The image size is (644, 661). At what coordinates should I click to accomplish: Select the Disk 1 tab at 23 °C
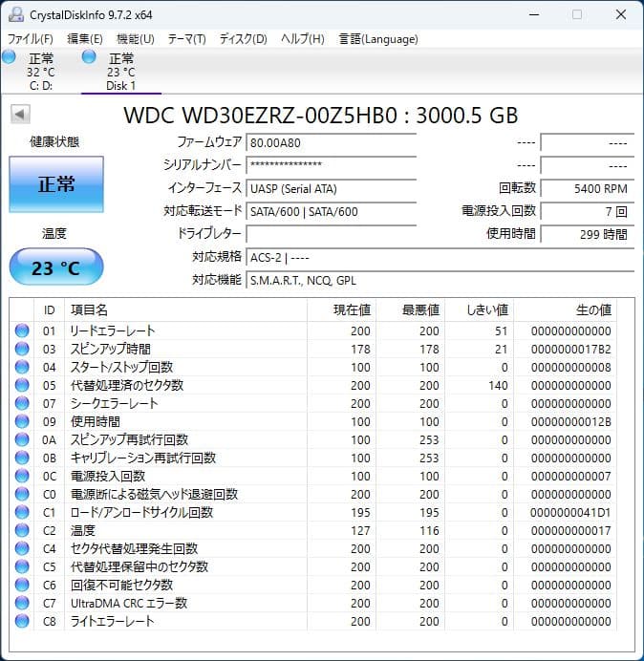click(121, 72)
